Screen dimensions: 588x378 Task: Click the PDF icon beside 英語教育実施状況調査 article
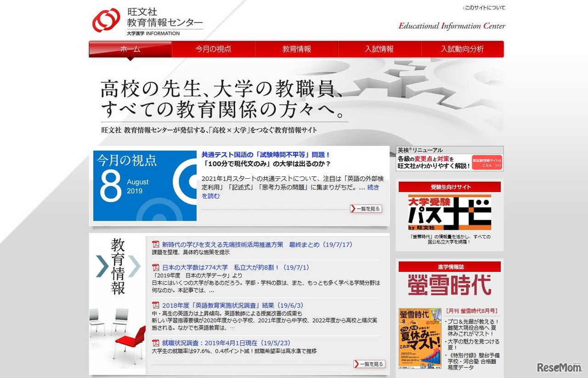coord(156,305)
